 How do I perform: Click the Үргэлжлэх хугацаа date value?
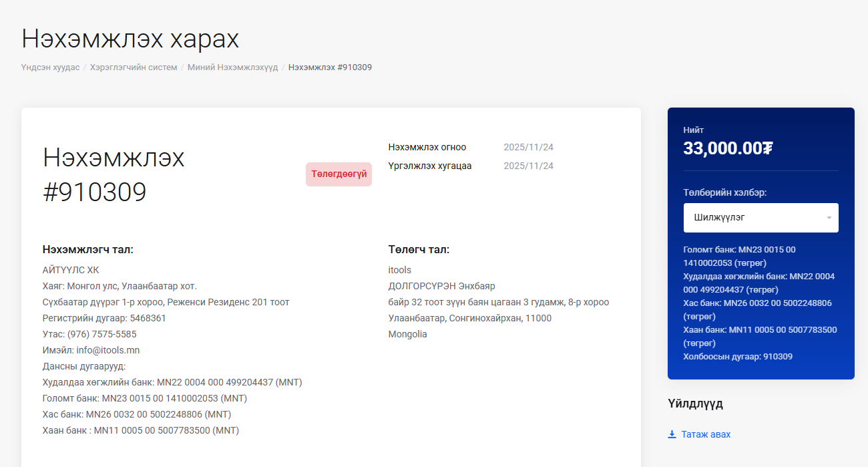click(528, 166)
